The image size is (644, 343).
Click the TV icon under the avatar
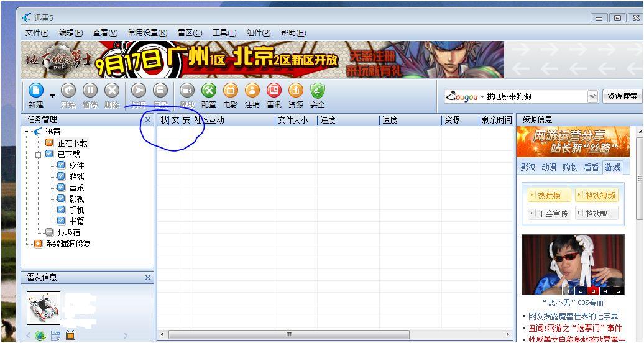click(x=71, y=336)
